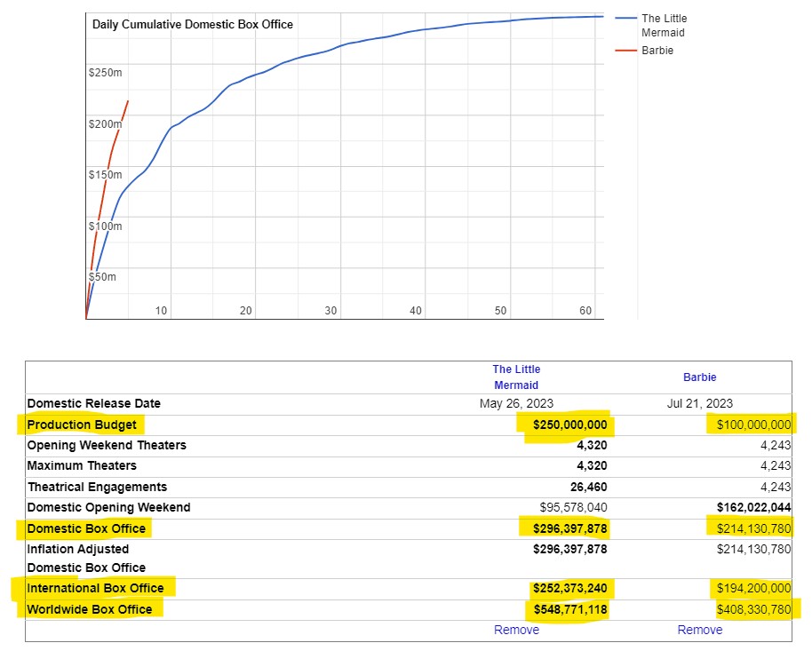This screenshot has width=812, height=651.
Task: Click the $100,000,000 production budget value
Action: (753, 425)
